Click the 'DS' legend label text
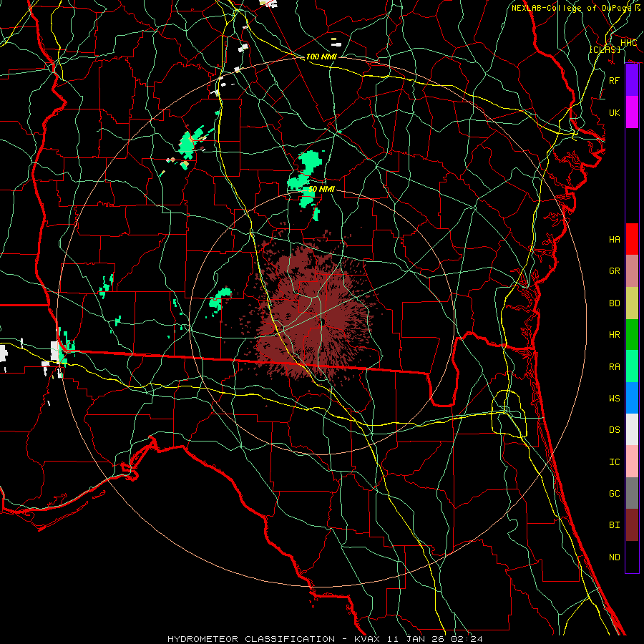This screenshot has height=644, width=644. coord(614,430)
